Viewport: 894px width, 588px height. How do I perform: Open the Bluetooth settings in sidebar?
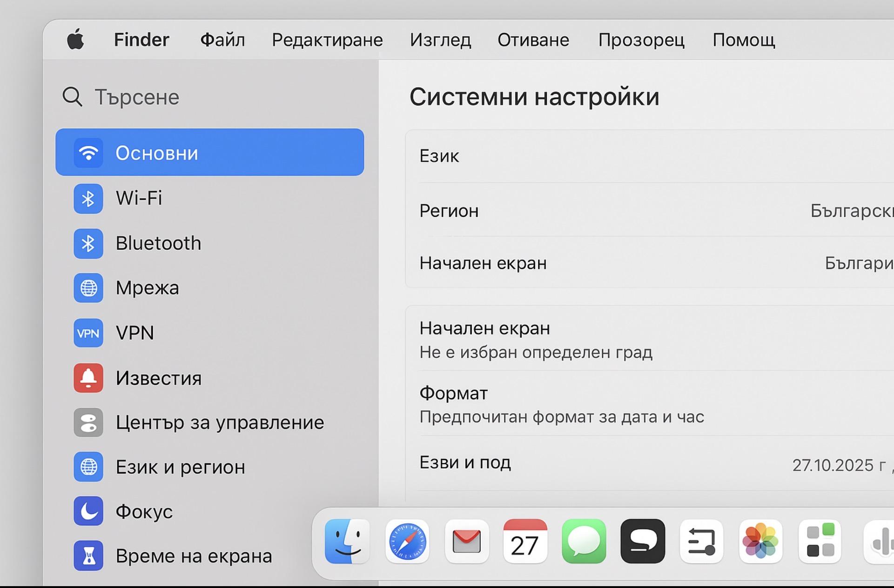pyautogui.click(x=158, y=243)
